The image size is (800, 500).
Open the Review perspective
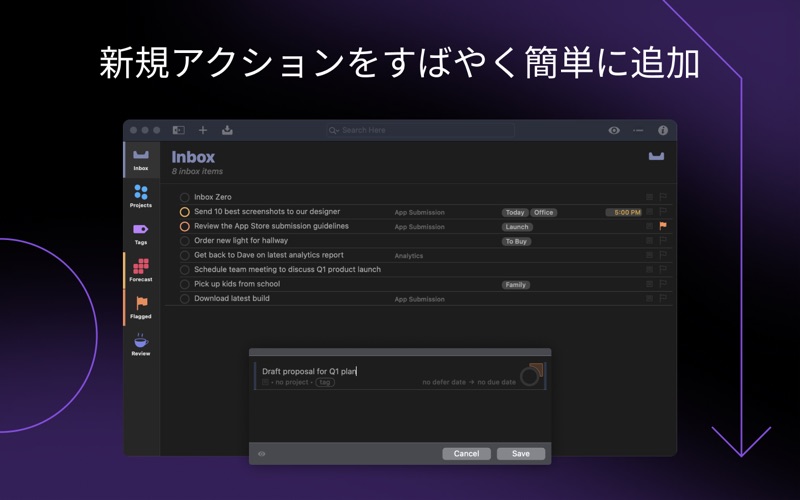click(141, 344)
